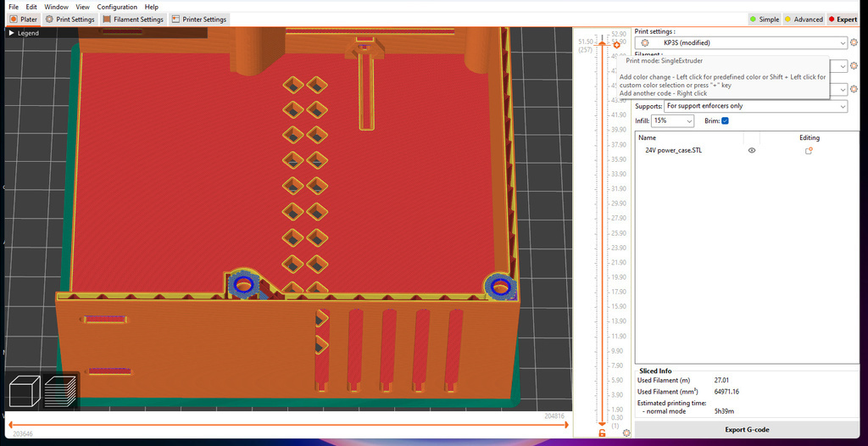
Task: Open print settings gear next to KP3S preset
Action: 854,42
